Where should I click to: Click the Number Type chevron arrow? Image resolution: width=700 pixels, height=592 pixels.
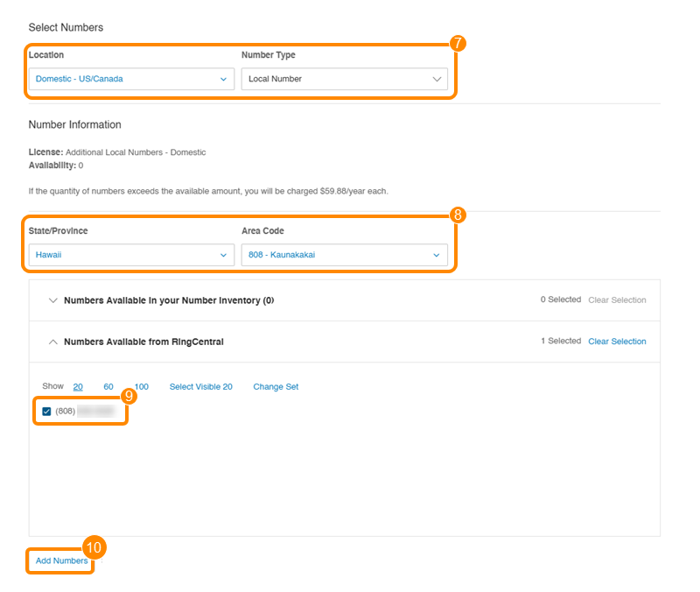(437, 79)
